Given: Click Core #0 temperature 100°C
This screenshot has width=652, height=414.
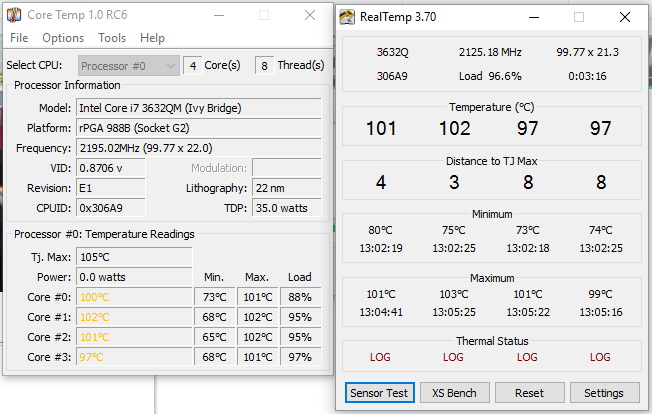Looking at the screenshot, I should (x=134, y=297).
